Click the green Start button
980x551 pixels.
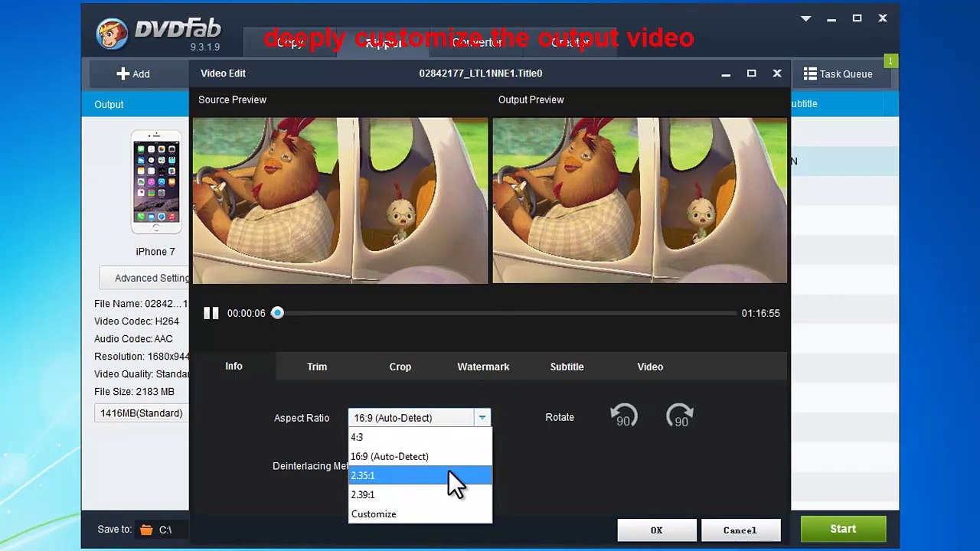(843, 529)
